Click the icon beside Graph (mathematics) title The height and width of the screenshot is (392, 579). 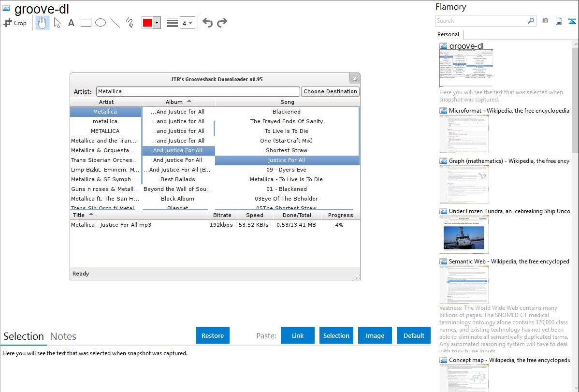coord(444,161)
